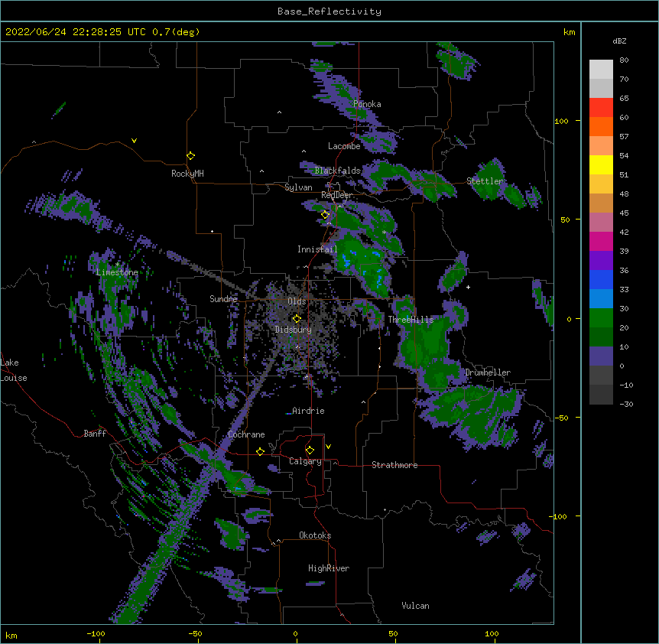Image resolution: width=659 pixels, height=644 pixels.
Task: Click the yellow diamond between Olds and Didsbury
Action: click(297, 319)
